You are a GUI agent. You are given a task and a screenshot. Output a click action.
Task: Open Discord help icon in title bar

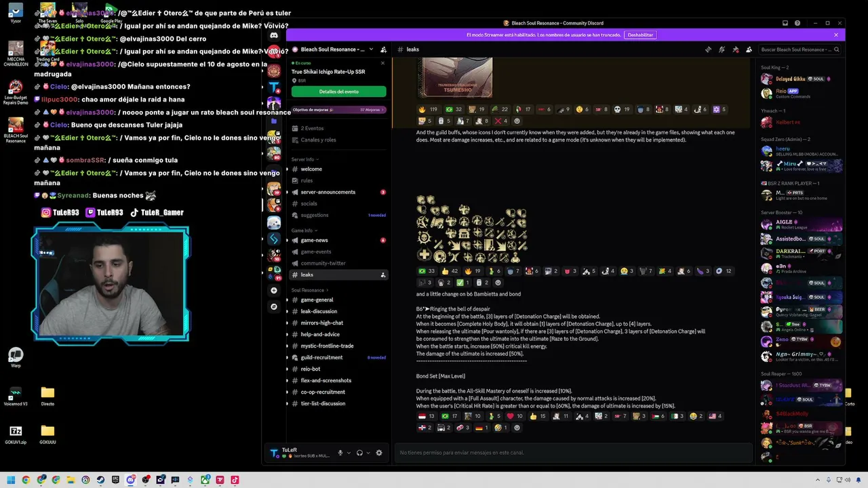click(x=798, y=23)
